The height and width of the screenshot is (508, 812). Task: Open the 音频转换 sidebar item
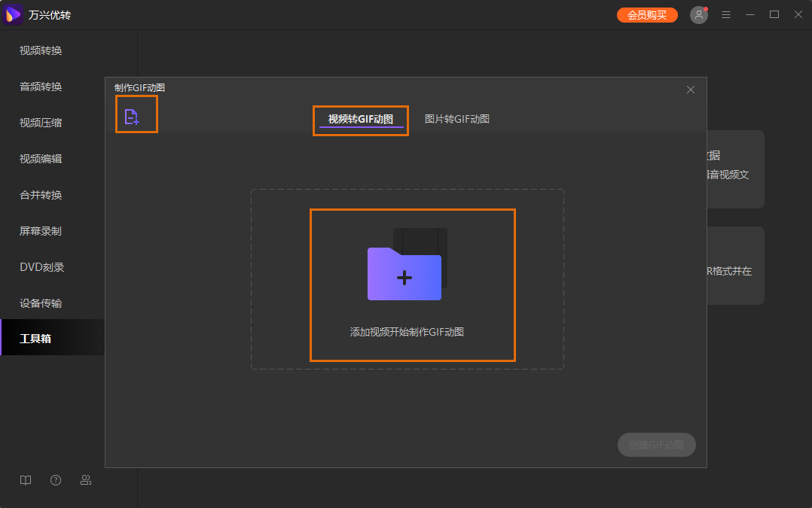point(42,87)
